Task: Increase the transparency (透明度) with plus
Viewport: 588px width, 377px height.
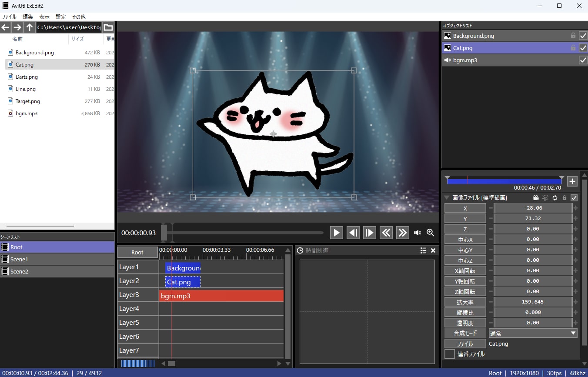Action: click(x=576, y=323)
